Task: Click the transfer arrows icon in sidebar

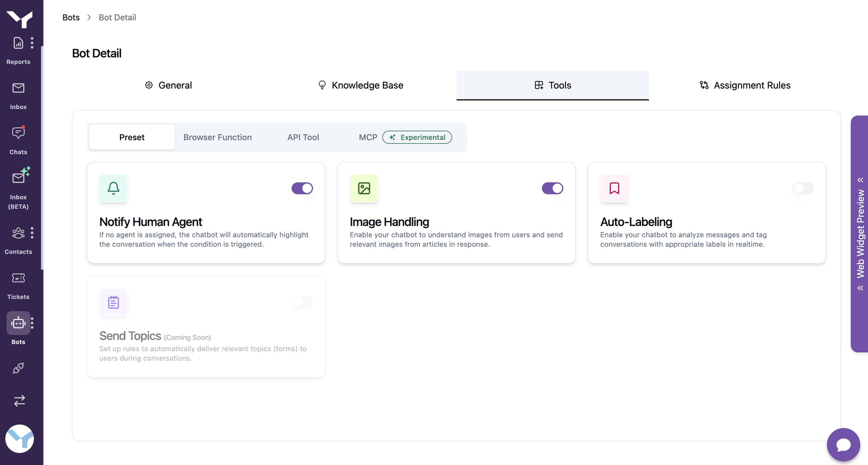Action: point(19,401)
